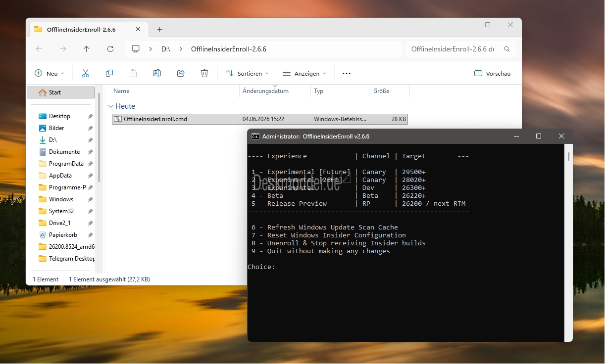
Task: Expand the chevron after the PC icon
Action: [x=150, y=49]
